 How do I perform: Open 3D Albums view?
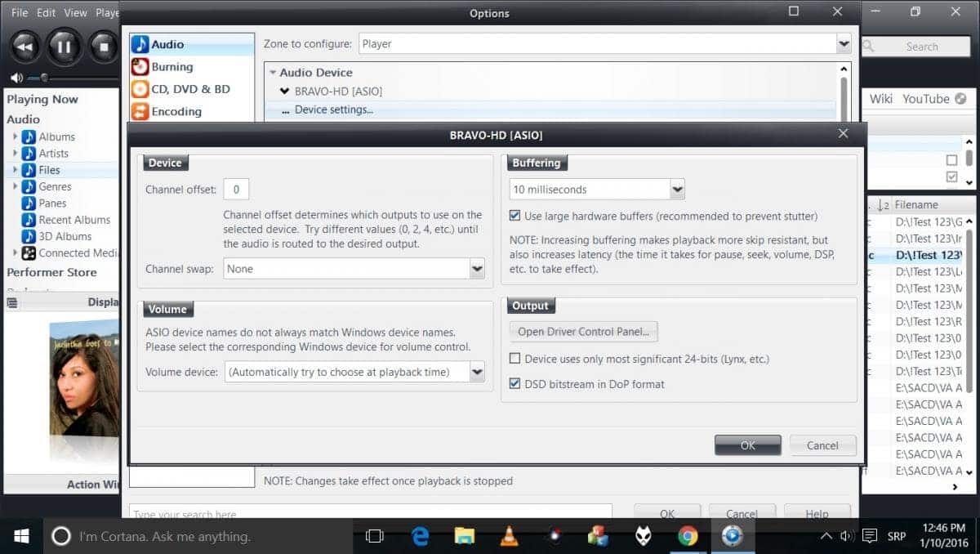point(65,236)
